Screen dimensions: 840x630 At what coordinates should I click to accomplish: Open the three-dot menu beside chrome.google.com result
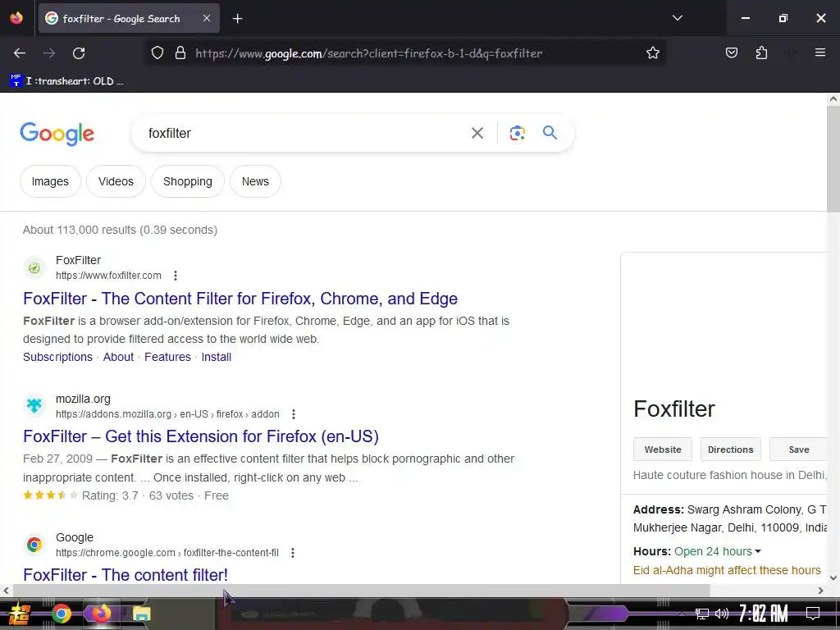[x=293, y=553]
